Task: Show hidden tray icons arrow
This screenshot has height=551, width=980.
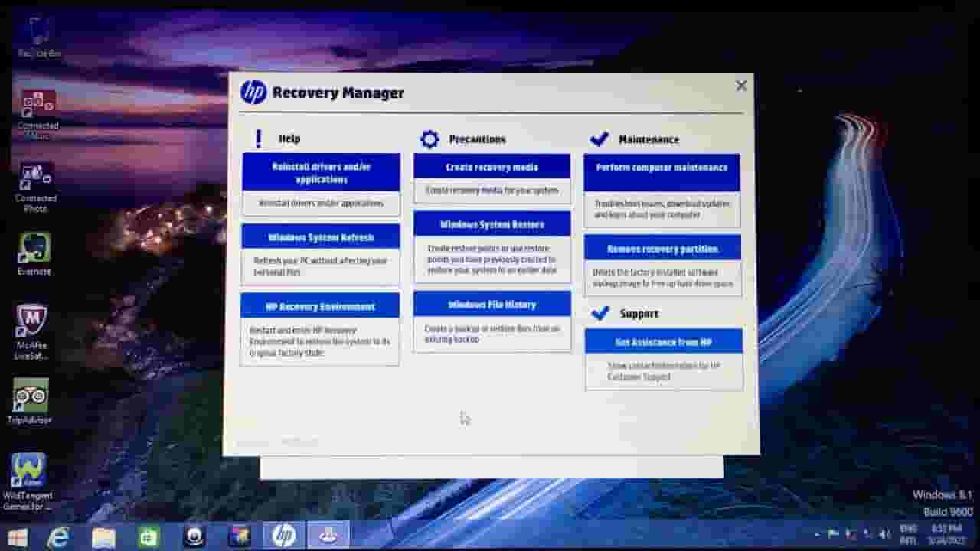Action: 817,533
